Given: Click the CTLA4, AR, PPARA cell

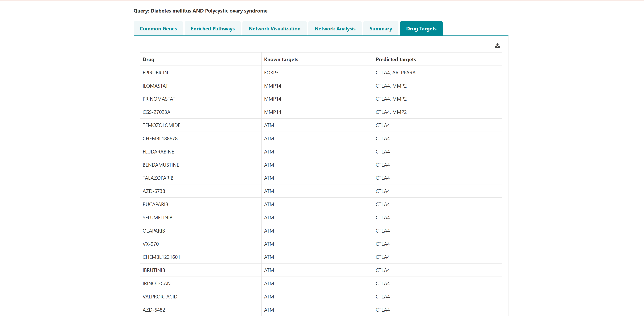Looking at the screenshot, I should click(395, 73).
